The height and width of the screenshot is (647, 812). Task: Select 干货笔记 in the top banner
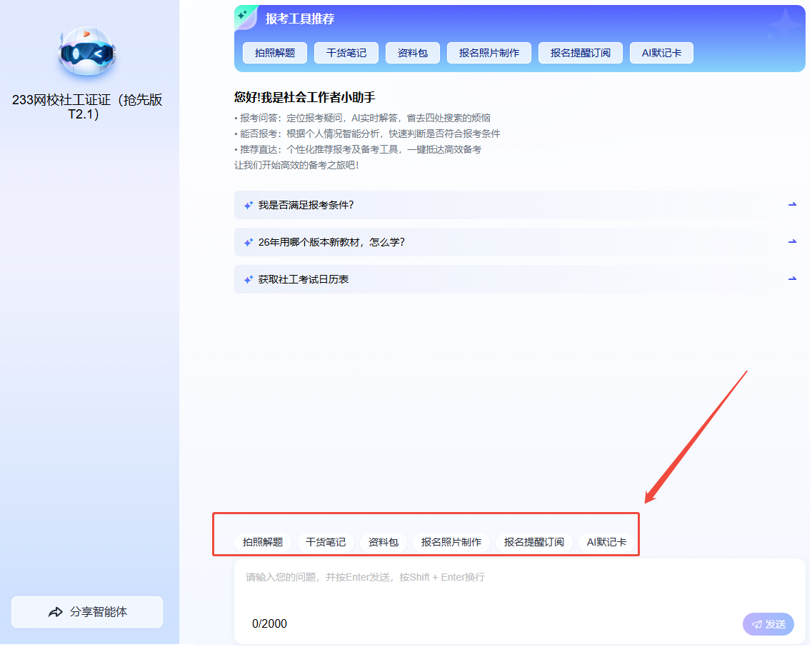[x=346, y=53]
